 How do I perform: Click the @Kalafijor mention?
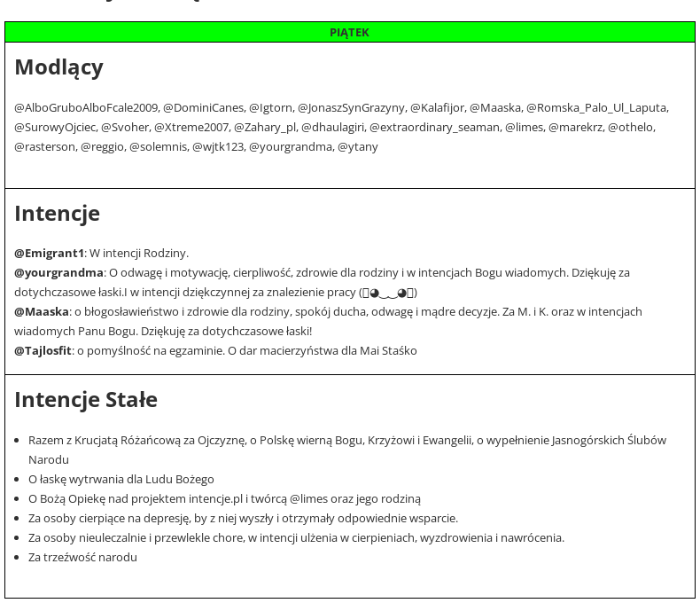(437, 108)
